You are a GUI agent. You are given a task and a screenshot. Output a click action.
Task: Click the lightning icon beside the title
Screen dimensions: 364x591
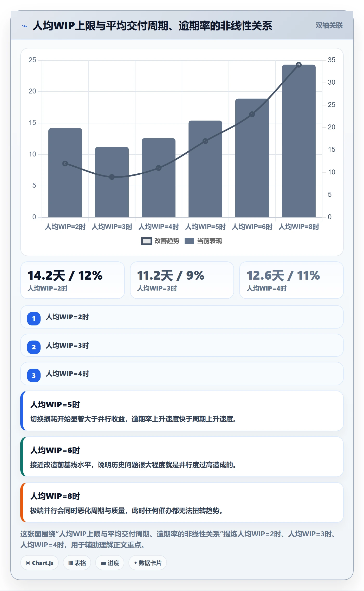click(x=25, y=26)
